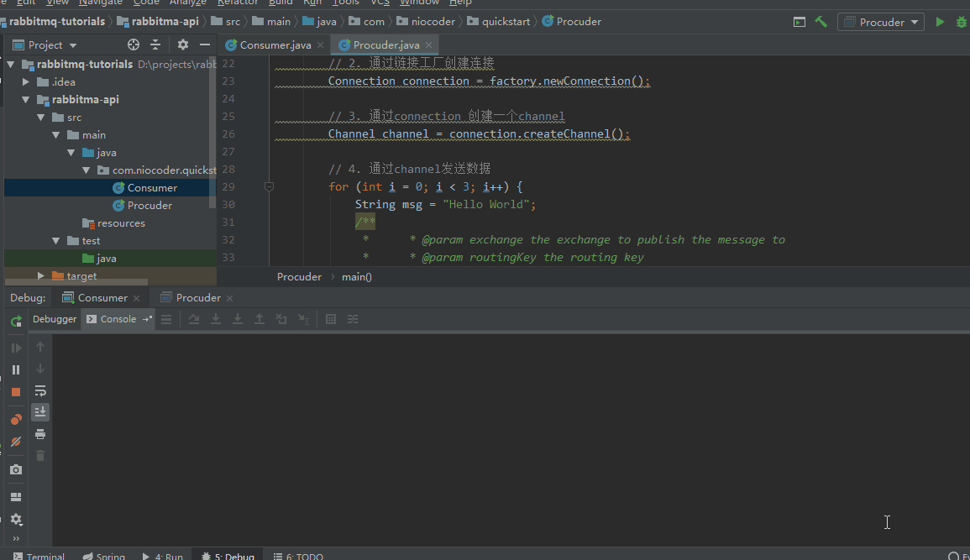Expand the .idea folder in project tree

click(26, 82)
